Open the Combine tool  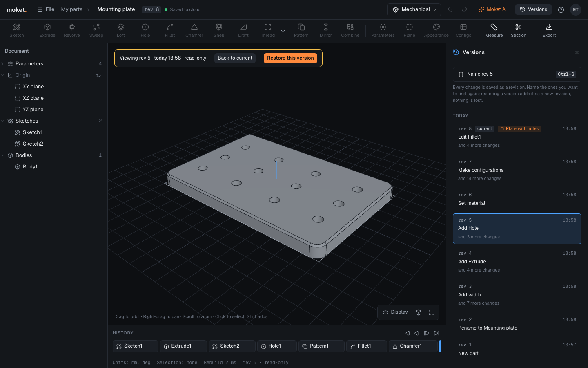pos(350,31)
